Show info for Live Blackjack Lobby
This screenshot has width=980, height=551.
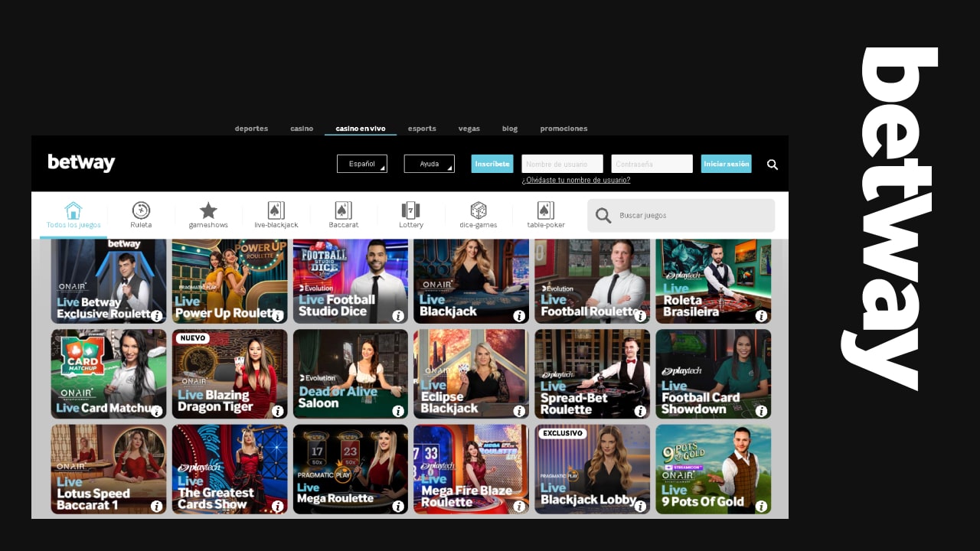(640, 506)
